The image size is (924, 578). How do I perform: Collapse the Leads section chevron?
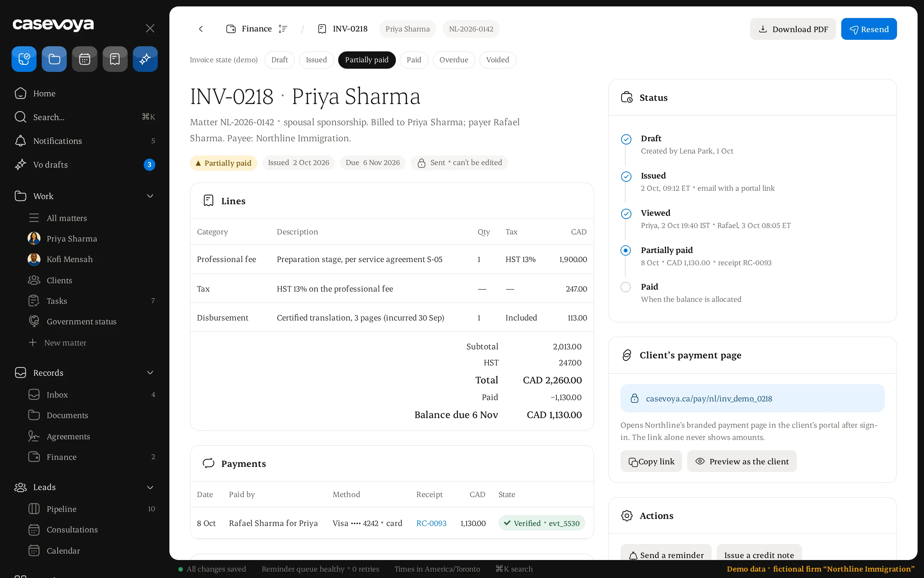(150, 487)
